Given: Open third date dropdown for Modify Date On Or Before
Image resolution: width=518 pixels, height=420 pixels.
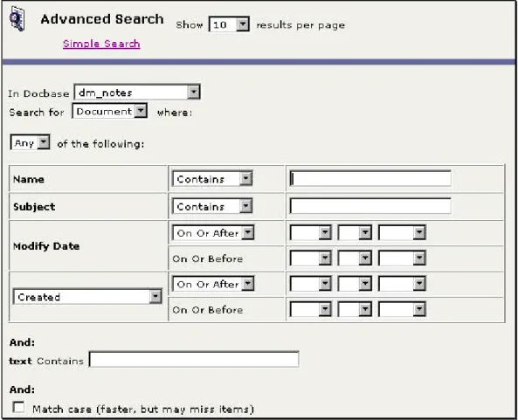Looking at the screenshot, I should point(402,258).
